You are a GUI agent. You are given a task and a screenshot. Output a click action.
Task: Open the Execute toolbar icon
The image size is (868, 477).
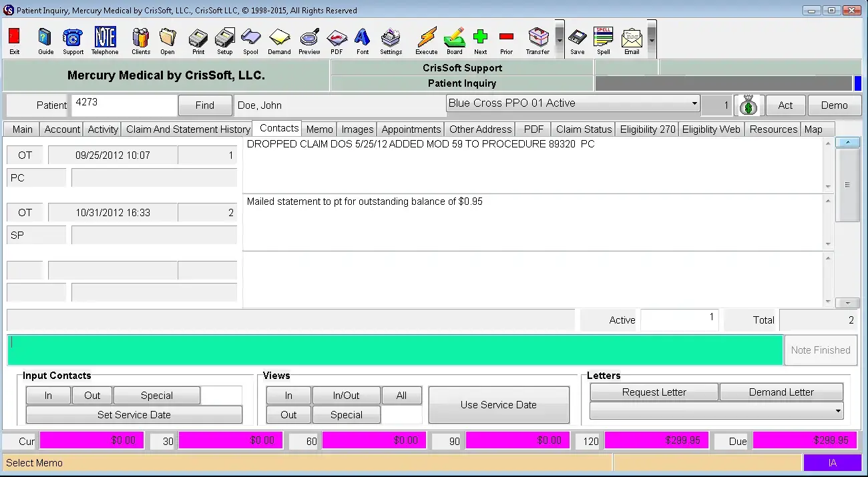(426, 40)
